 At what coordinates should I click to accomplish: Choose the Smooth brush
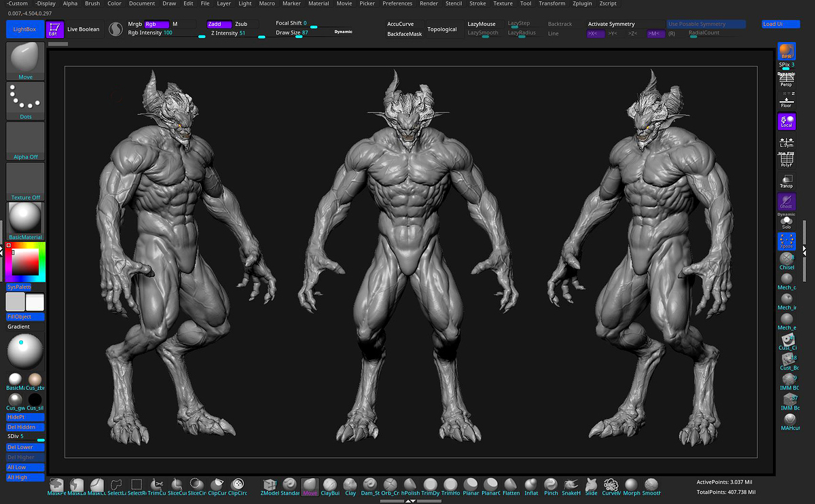651,486
